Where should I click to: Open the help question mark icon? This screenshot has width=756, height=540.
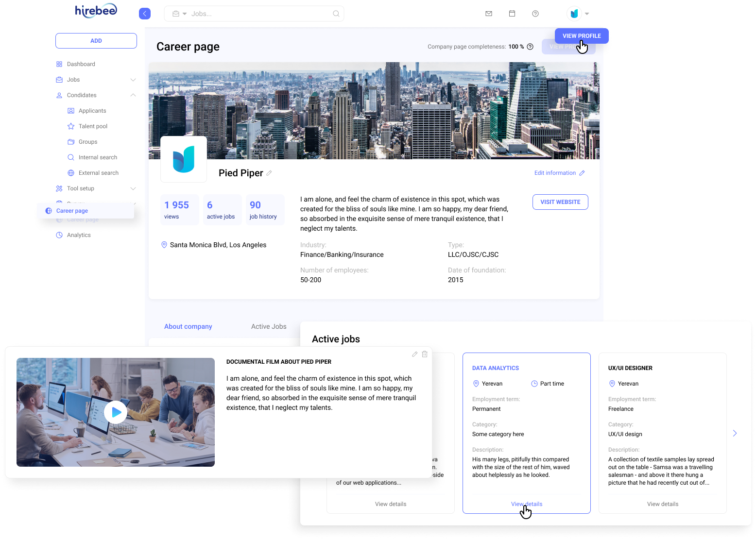click(535, 14)
